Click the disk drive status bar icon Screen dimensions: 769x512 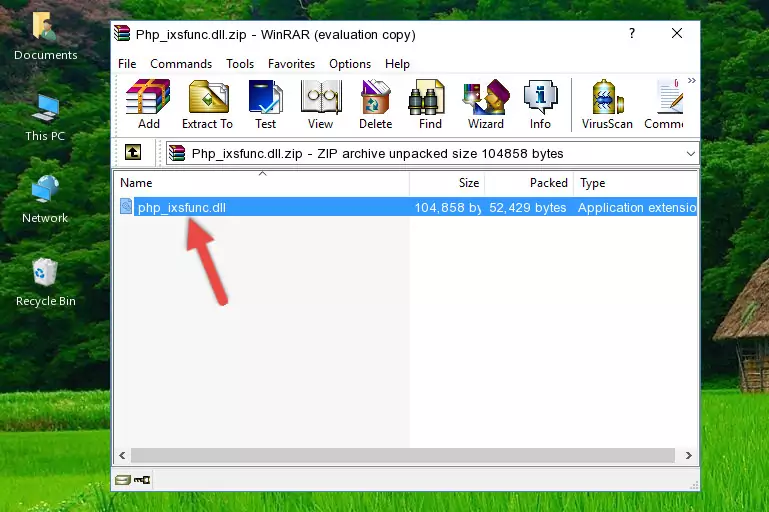[x=123, y=480]
